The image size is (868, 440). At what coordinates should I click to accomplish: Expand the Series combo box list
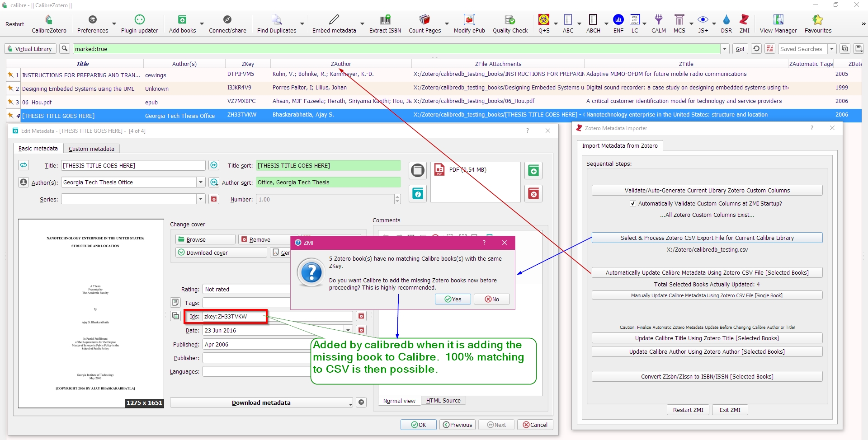click(x=201, y=199)
